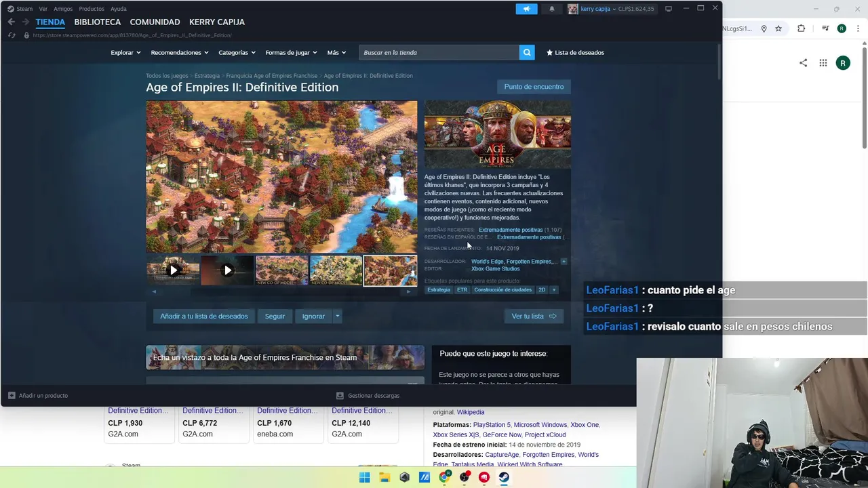Click the plus next to developers list
This screenshot has height=488, width=868.
click(x=563, y=262)
